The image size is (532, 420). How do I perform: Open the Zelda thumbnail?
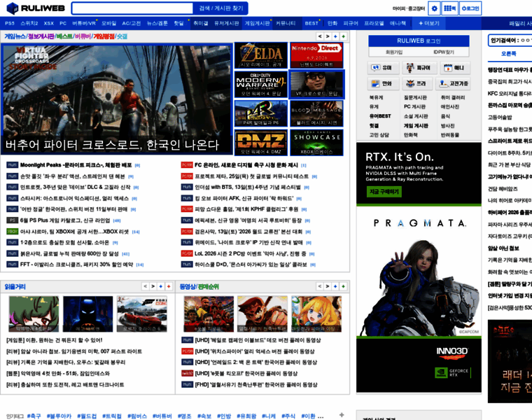click(261, 55)
